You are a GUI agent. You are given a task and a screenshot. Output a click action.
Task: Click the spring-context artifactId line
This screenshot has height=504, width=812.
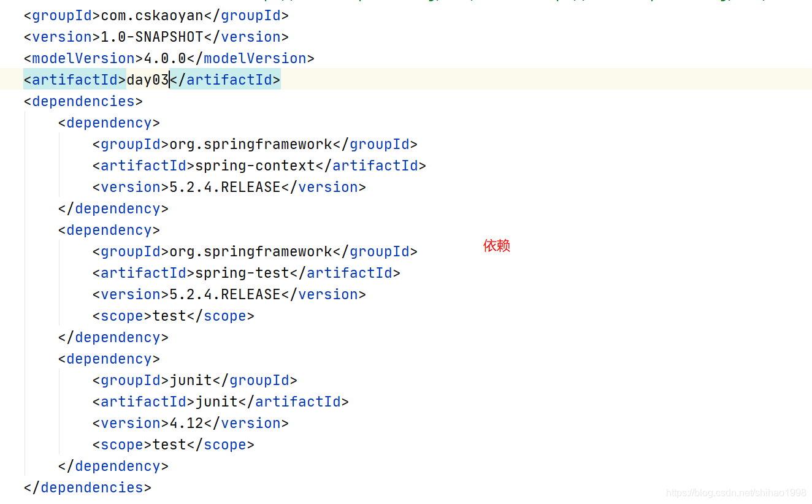[259, 166]
